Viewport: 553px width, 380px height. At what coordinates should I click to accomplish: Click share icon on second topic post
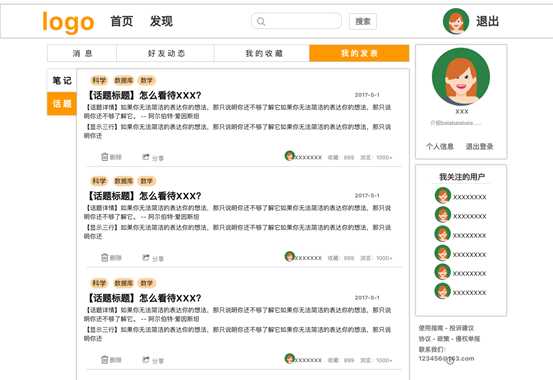point(146,258)
